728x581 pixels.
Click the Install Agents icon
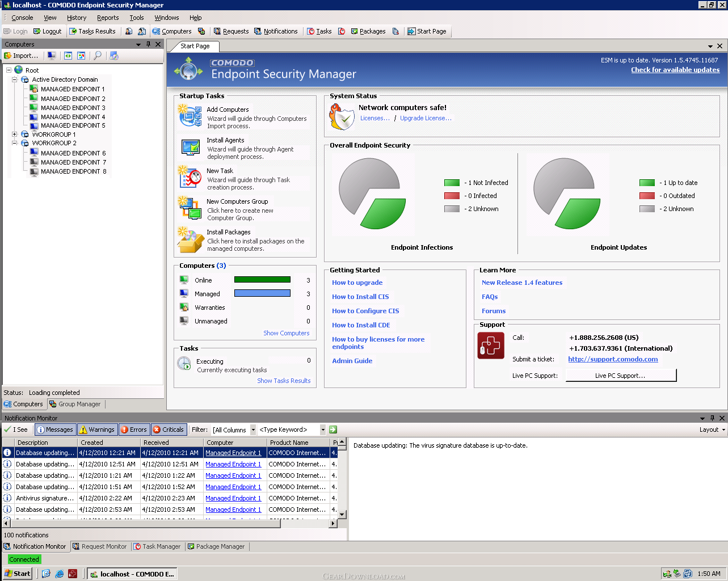click(191, 147)
